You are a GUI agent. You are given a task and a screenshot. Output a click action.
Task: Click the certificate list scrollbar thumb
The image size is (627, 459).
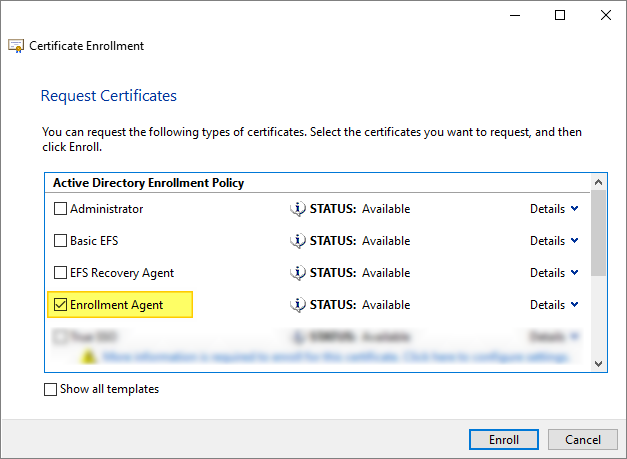(x=599, y=232)
